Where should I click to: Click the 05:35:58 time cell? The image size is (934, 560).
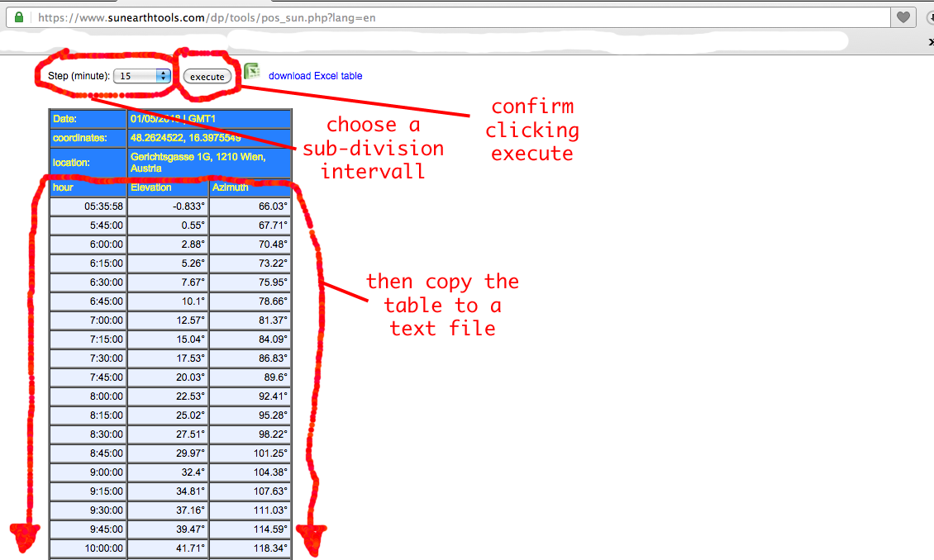point(87,206)
